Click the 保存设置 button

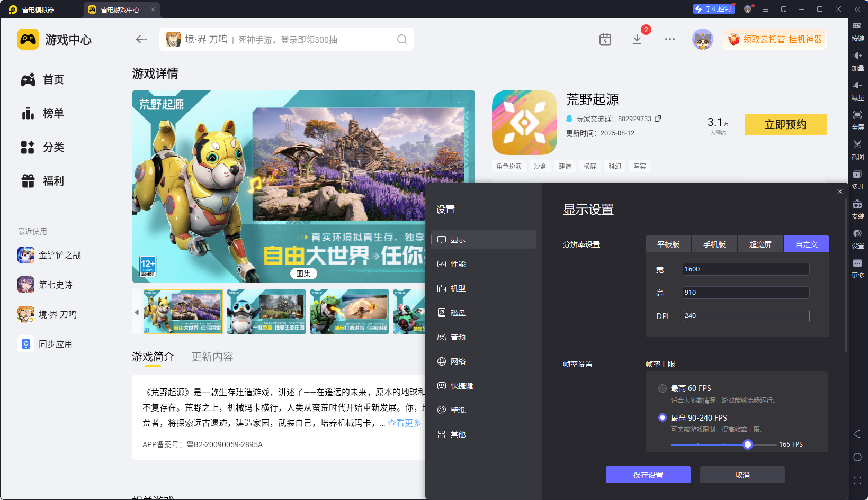(648, 475)
